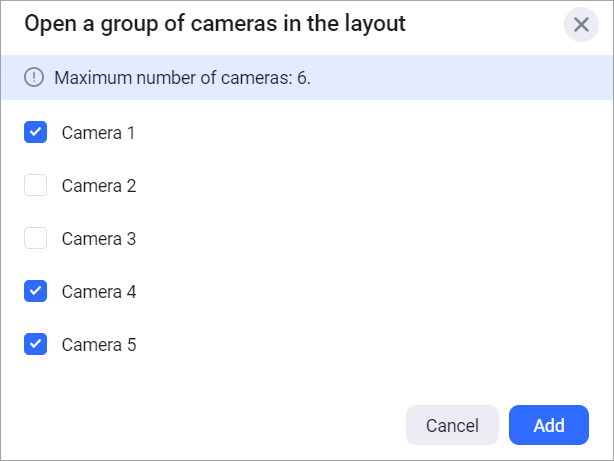Enable the Camera 2 checkbox

click(x=36, y=185)
